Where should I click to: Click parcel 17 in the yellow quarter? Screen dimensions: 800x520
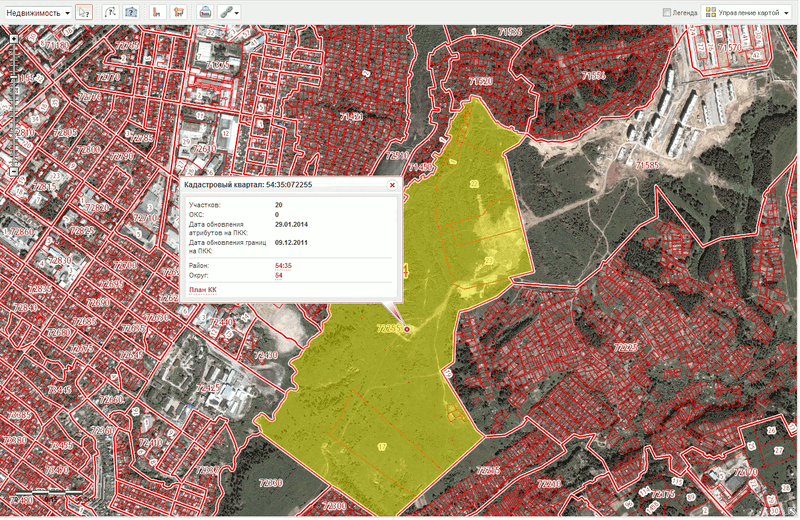tap(381, 445)
